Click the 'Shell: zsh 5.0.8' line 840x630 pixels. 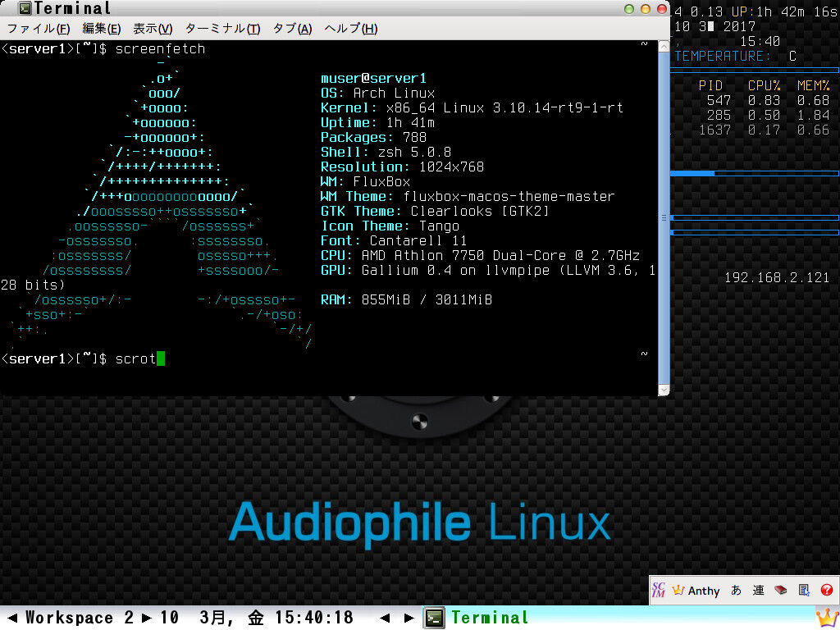point(386,152)
